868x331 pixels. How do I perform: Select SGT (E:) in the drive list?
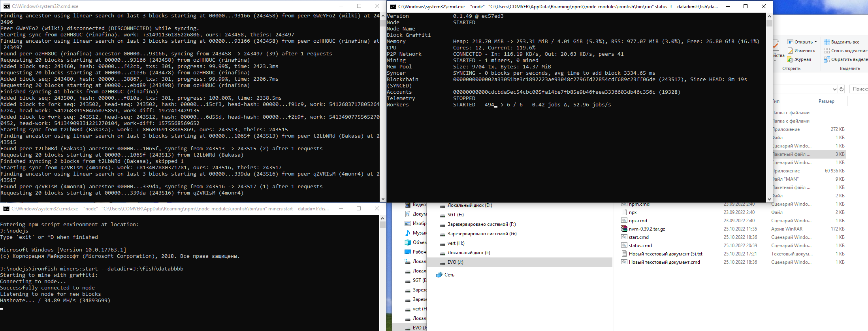pyautogui.click(x=456, y=215)
